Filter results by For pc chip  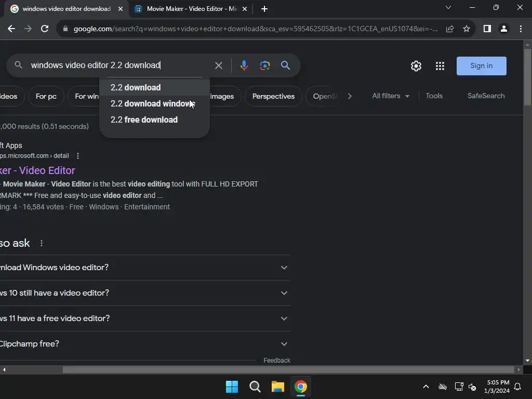46,96
